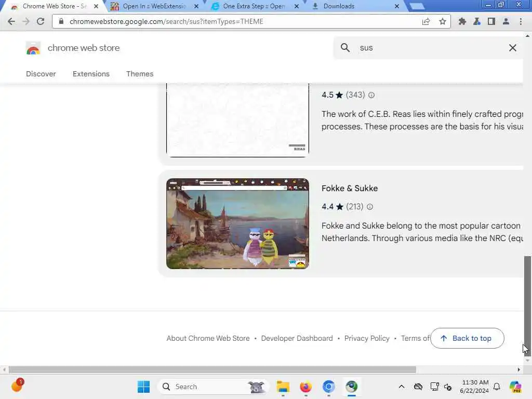This screenshot has width=532, height=399.
Task: Click the address bar URL
Action: [x=166, y=21]
